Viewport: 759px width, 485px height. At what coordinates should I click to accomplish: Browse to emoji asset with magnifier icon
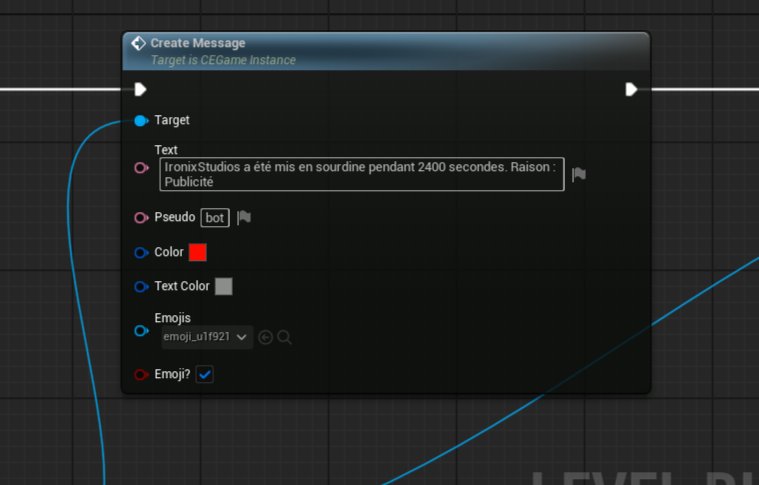pyautogui.click(x=285, y=337)
